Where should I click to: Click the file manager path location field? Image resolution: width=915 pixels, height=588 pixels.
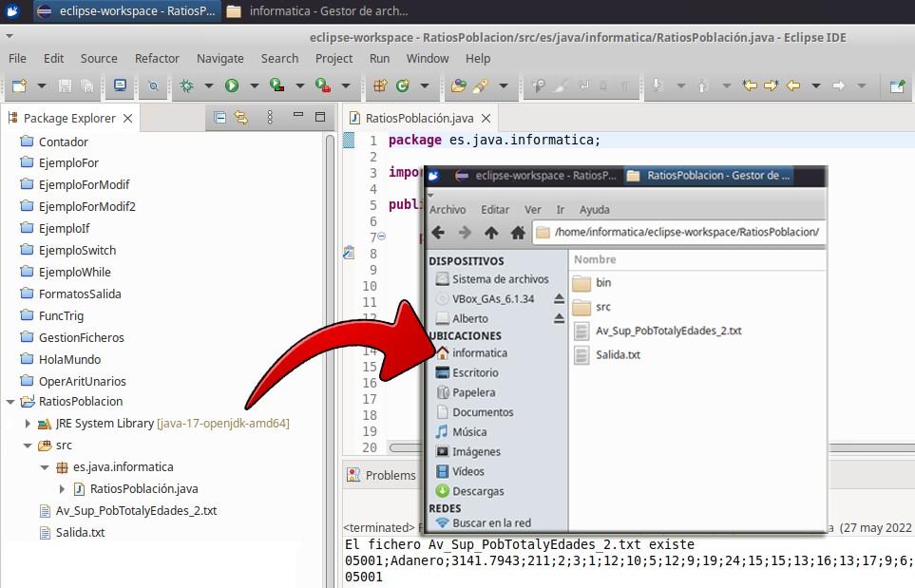tap(678, 232)
